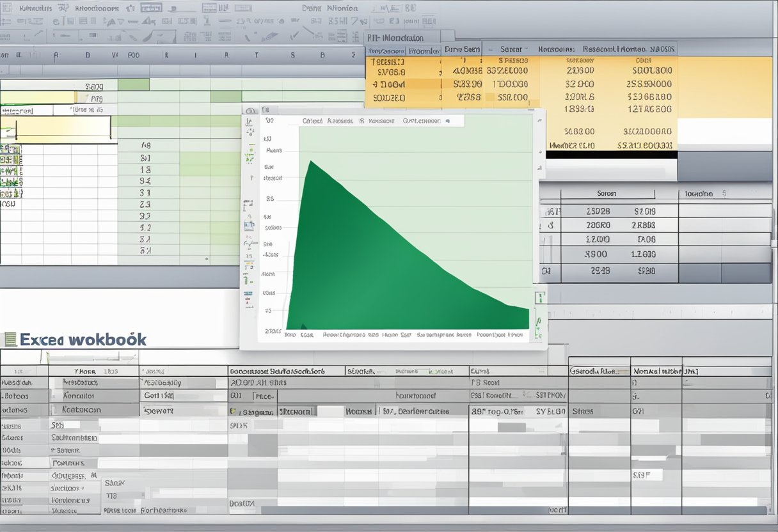Click the round icon at chart window's top-left corner

click(250, 111)
